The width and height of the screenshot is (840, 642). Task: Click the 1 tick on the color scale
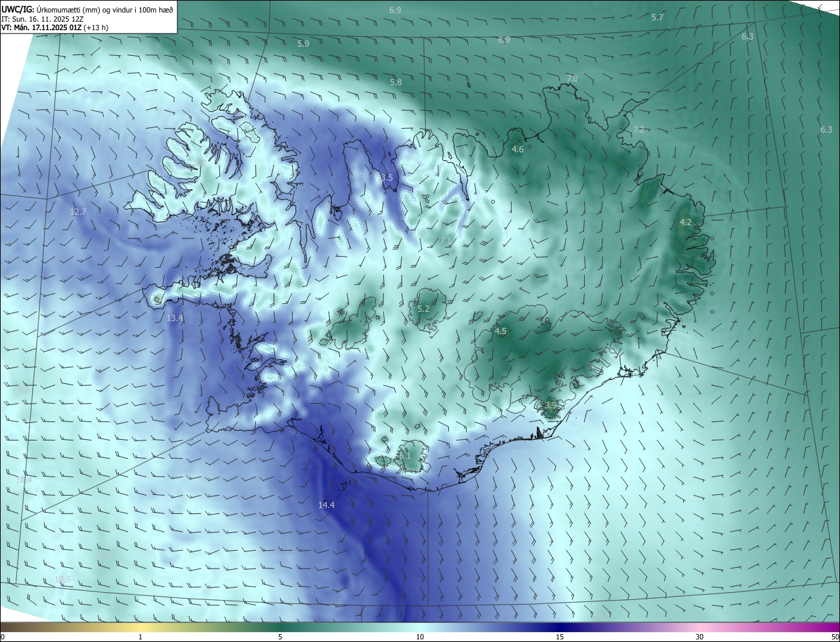[x=141, y=637]
